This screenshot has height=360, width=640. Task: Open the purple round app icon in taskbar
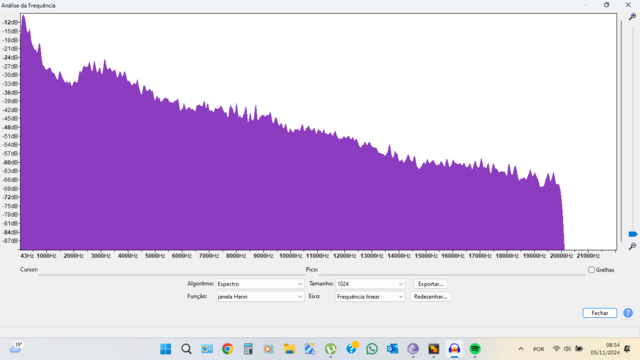click(x=413, y=349)
